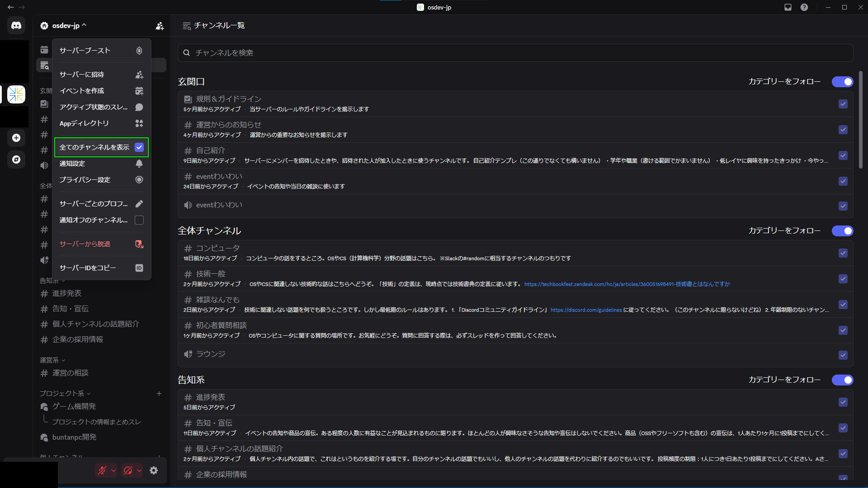Select サーバーブースト menu item

pyautogui.click(x=102, y=51)
